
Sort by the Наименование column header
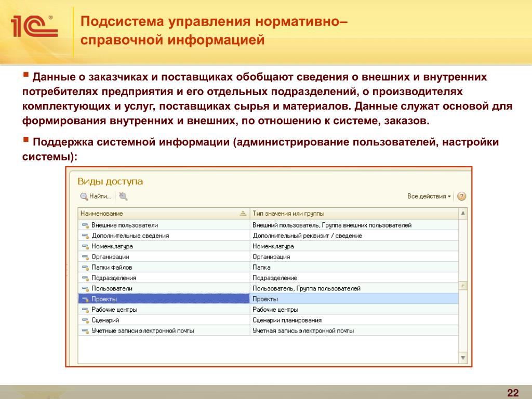pyautogui.click(x=164, y=214)
